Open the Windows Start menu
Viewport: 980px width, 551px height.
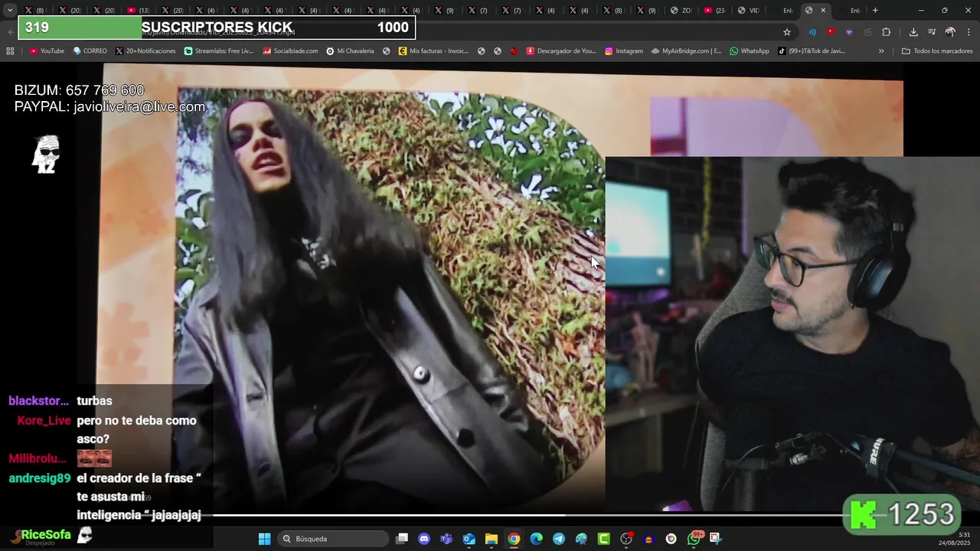coord(264,539)
